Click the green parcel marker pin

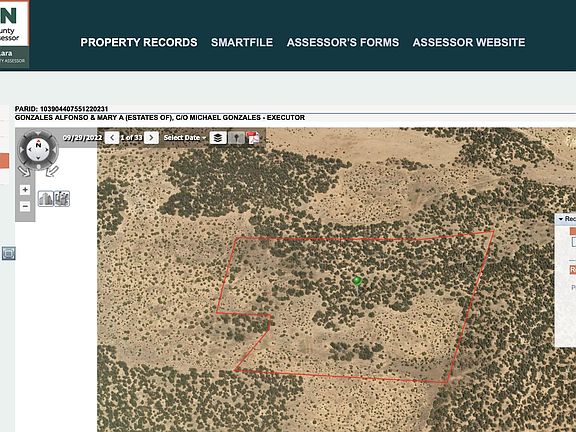pyautogui.click(x=357, y=282)
